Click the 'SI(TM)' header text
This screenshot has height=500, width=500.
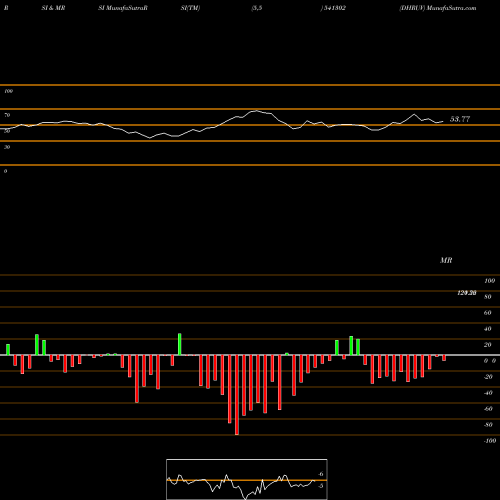pos(190,8)
